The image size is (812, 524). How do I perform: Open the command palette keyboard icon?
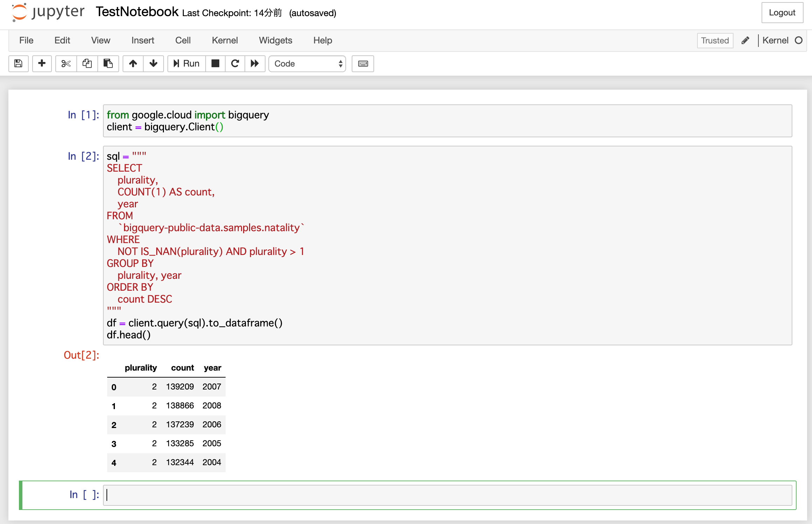coord(363,64)
